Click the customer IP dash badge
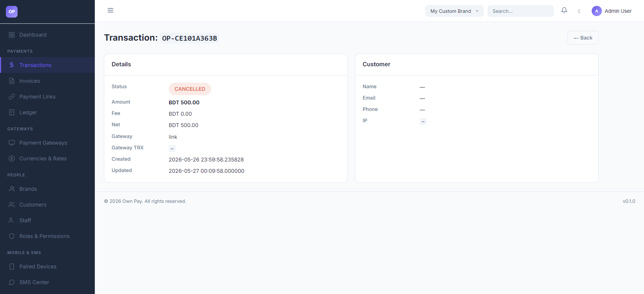This screenshot has width=644, height=294. point(423,121)
